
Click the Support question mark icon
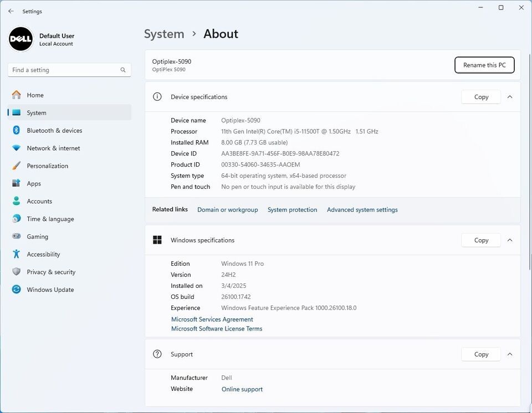157,354
